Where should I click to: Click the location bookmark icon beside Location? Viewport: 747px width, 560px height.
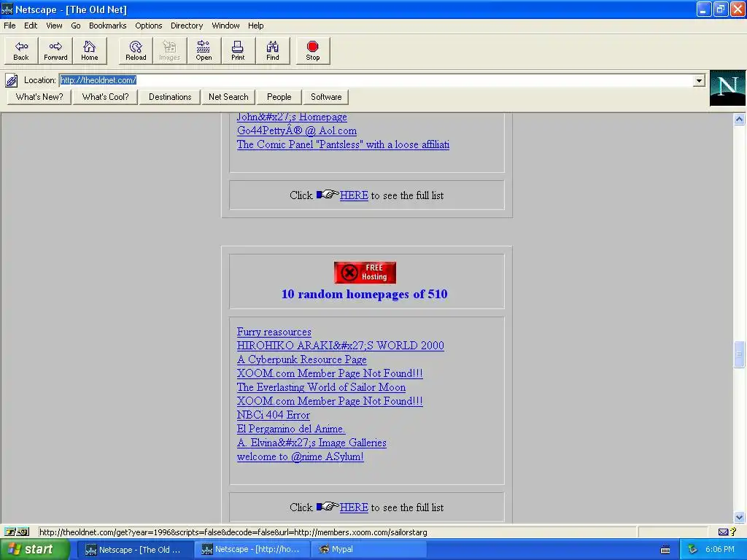point(12,80)
